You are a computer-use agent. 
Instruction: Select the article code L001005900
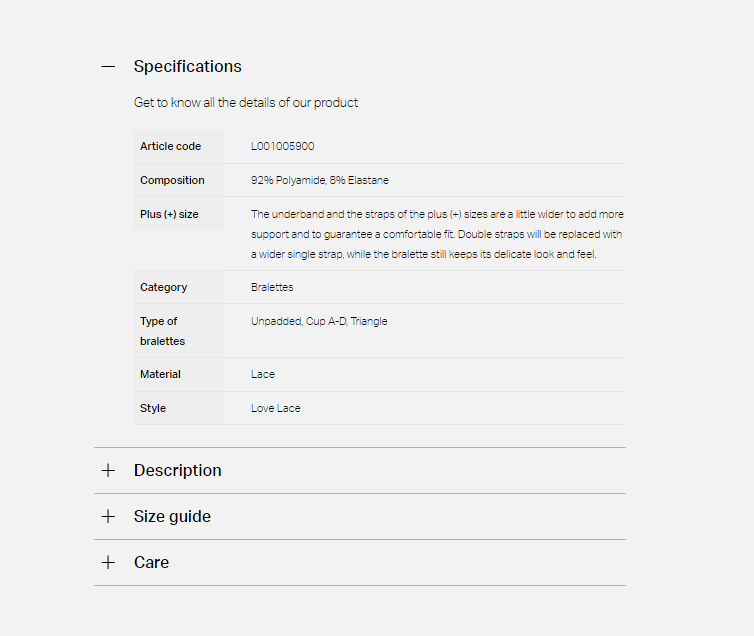283,146
